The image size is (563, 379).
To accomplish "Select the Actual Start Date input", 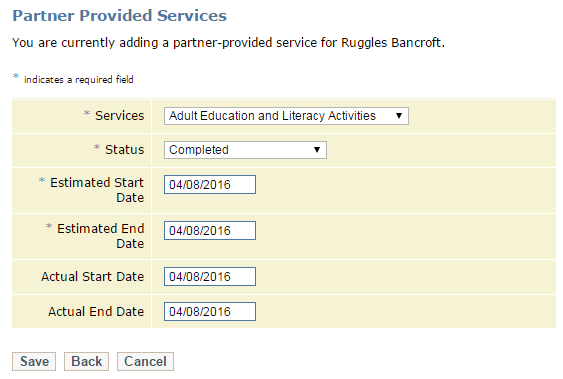I will point(210,276).
